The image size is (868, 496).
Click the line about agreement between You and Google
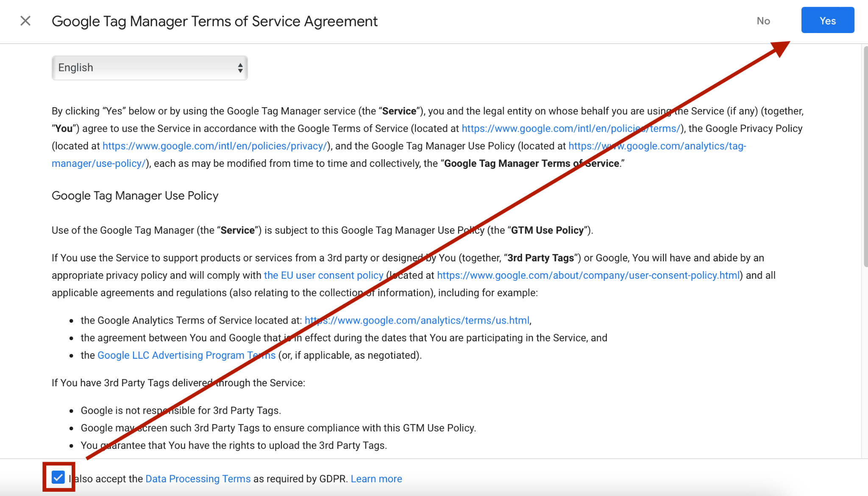(x=344, y=338)
